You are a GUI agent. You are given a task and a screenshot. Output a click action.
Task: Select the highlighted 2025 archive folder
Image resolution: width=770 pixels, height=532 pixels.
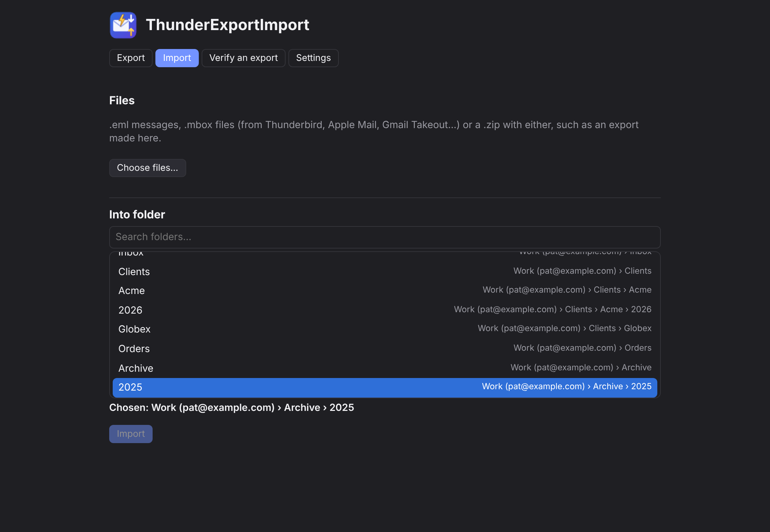coord(385,387)
